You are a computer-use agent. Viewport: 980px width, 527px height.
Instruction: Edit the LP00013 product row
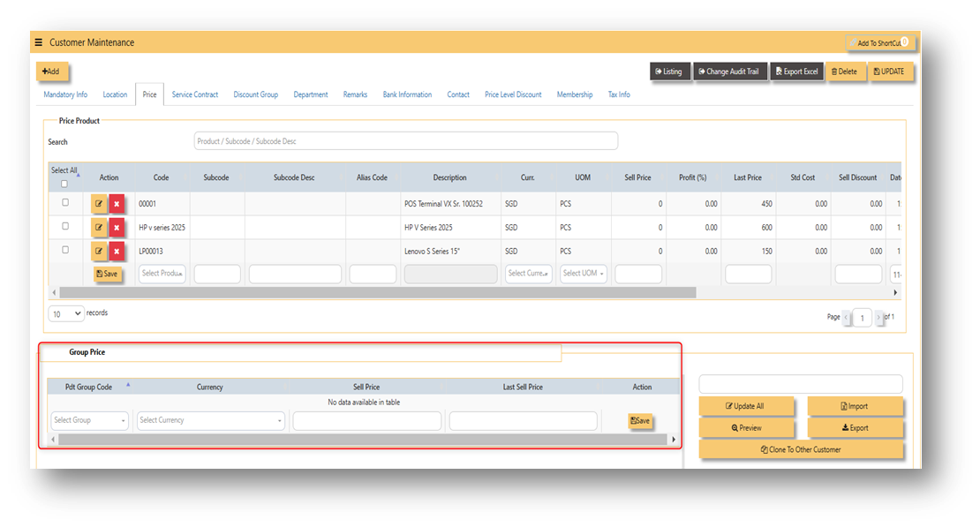(99, 252)
